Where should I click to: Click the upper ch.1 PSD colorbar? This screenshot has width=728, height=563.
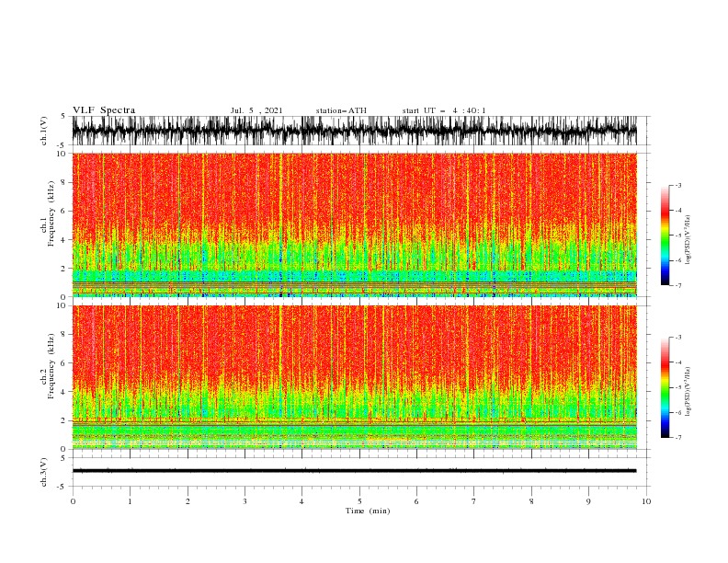[x=665, y=236]
